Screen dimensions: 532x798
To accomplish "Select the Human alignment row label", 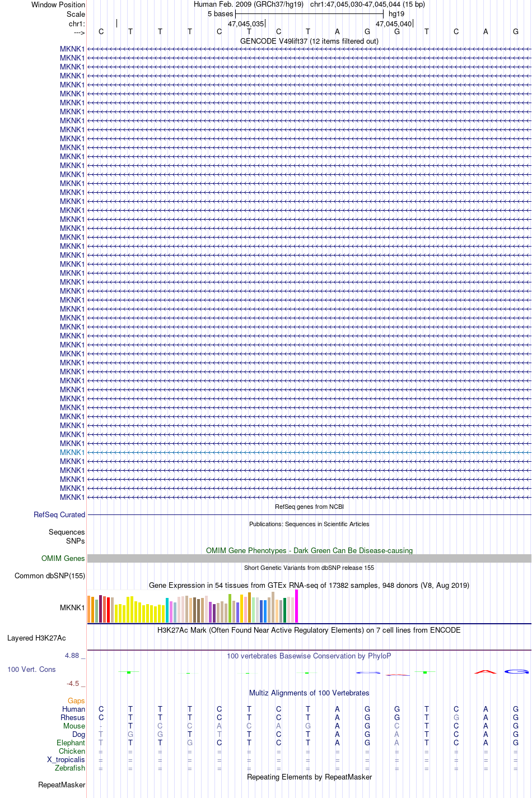I will pos(73,709).
